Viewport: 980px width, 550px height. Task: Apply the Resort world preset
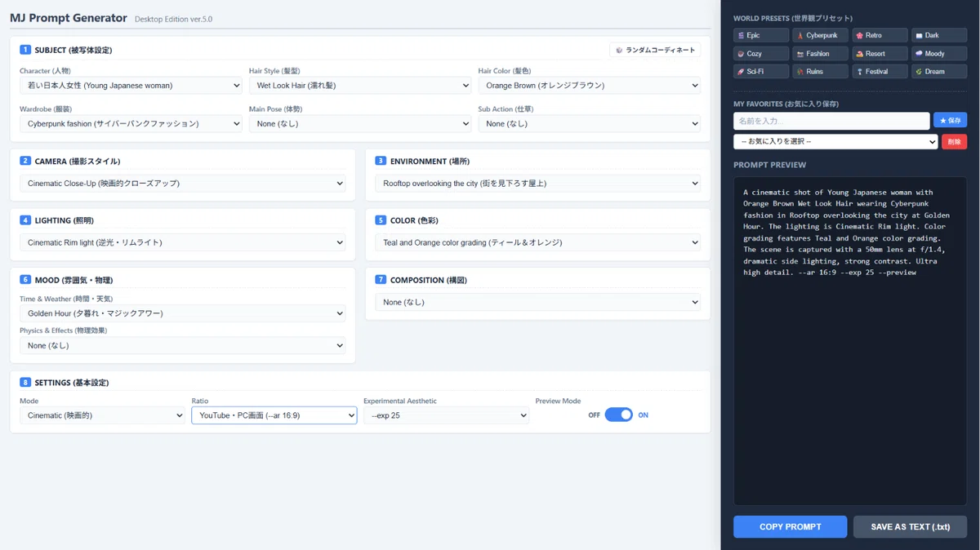[x=880, y=53]
